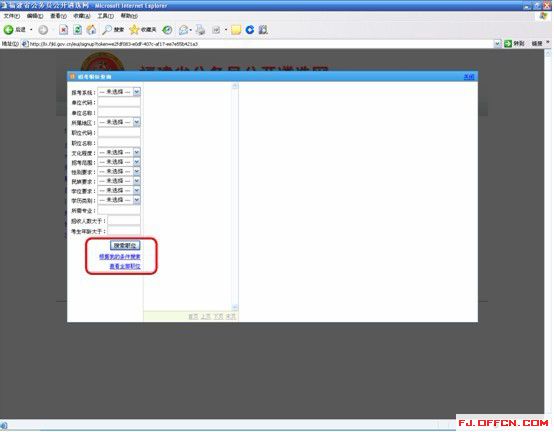
Task: Click the green Back arrow icon
Action: coord(8,30)
